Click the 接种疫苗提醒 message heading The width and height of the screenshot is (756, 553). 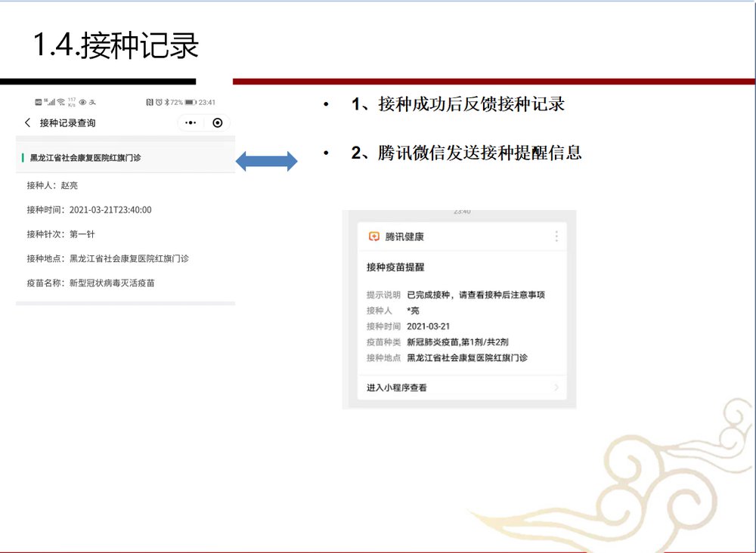pyautogui.click(x=395, y=267)
